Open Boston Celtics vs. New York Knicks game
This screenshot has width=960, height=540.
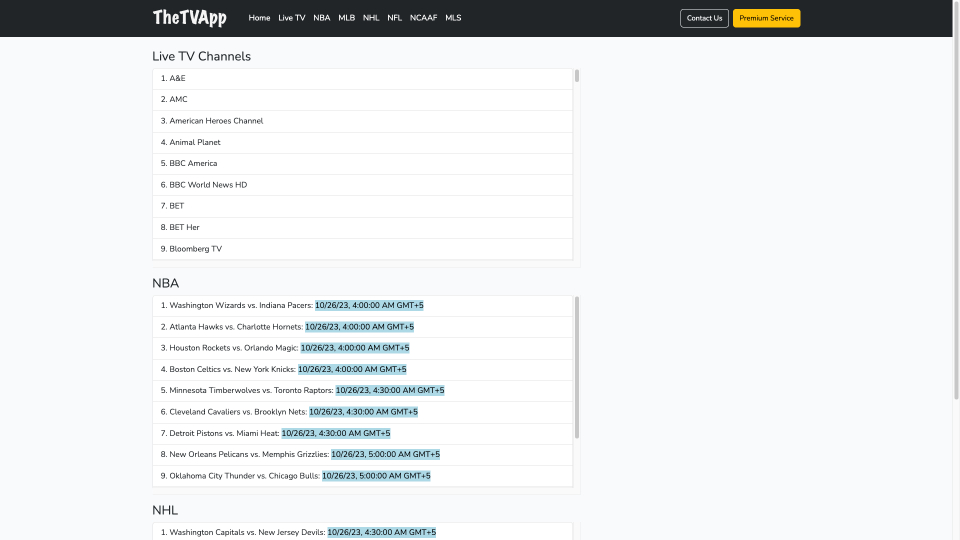(362, 370)
